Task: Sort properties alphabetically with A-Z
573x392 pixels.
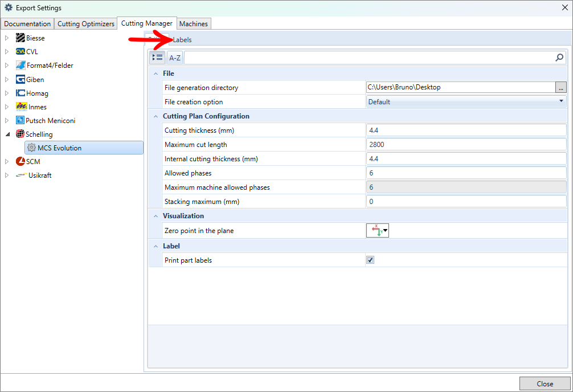Action: click(x=175, y=58)
